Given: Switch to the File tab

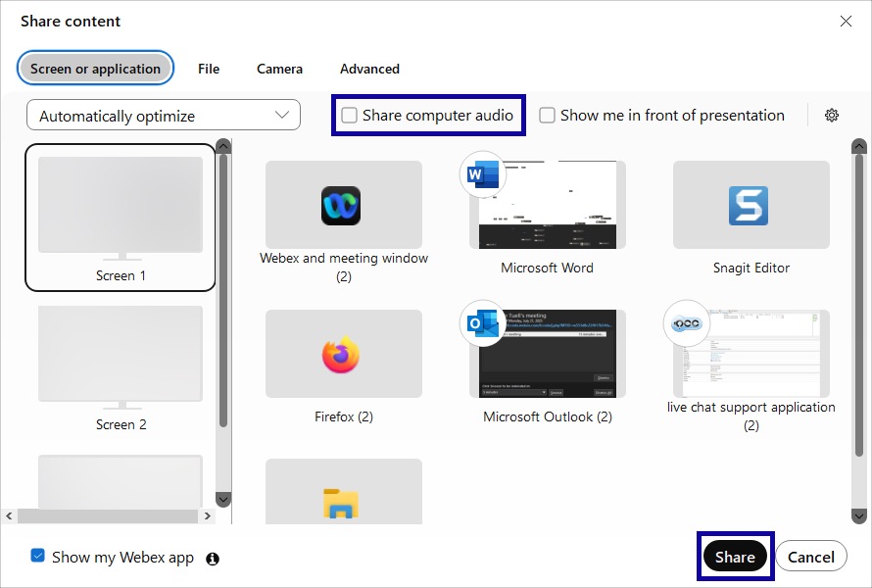Looking at the screenshot, I should [209, 69].
